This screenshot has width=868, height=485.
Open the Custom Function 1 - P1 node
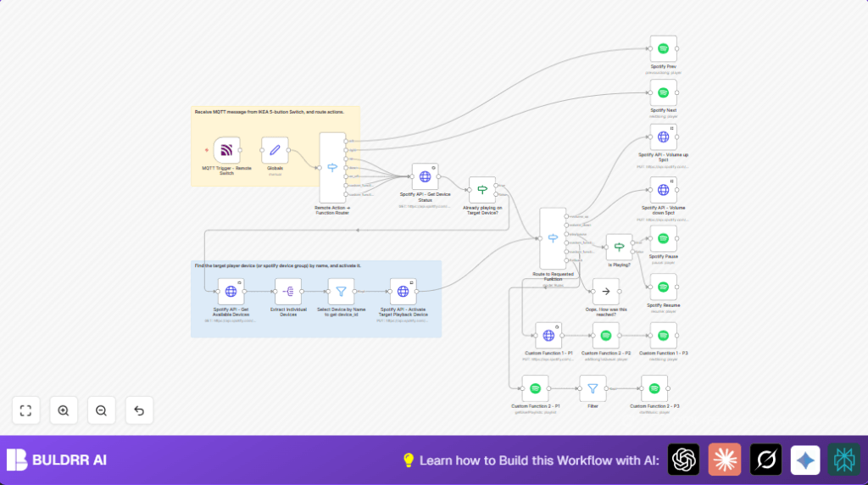click(548, 336)
